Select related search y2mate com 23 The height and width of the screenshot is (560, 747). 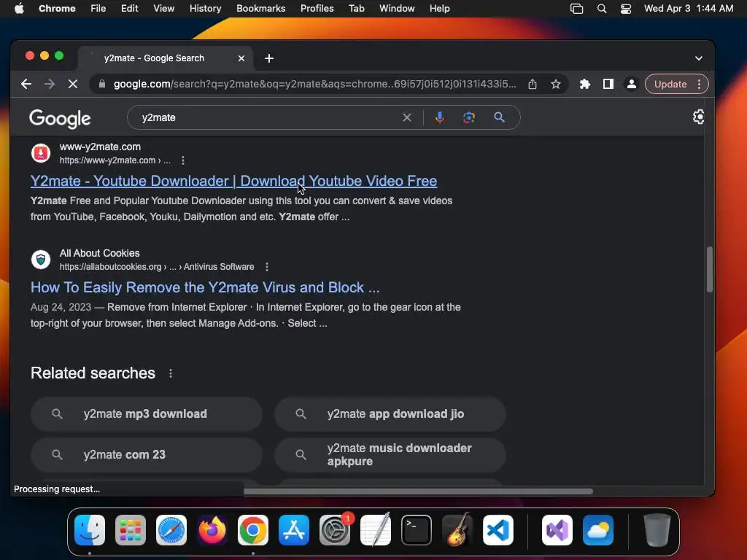[147, 455]
